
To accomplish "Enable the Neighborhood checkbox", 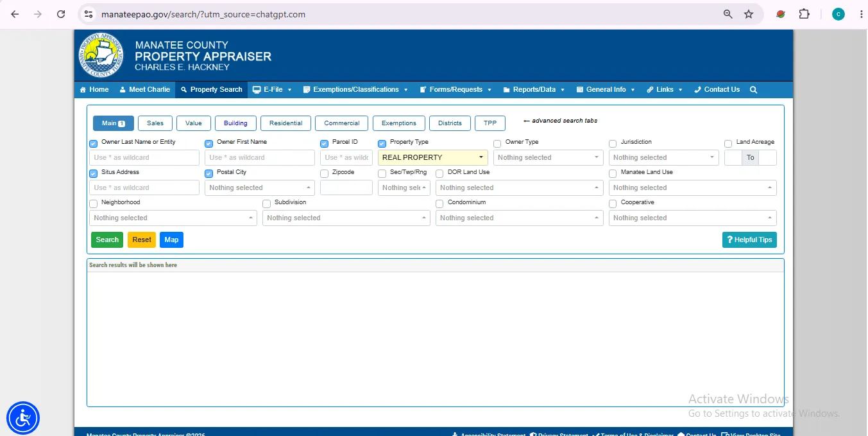I will 94,204.
